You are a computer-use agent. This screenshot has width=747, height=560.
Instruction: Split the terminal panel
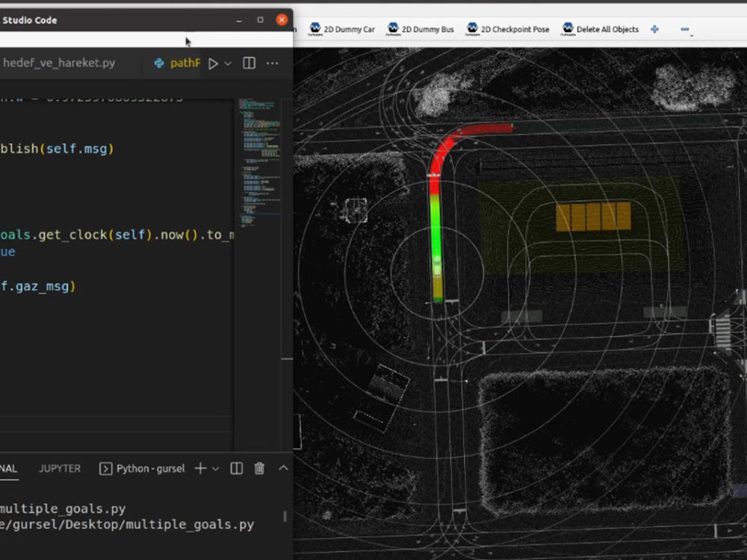pyautogui.click(x=236, y=469)
